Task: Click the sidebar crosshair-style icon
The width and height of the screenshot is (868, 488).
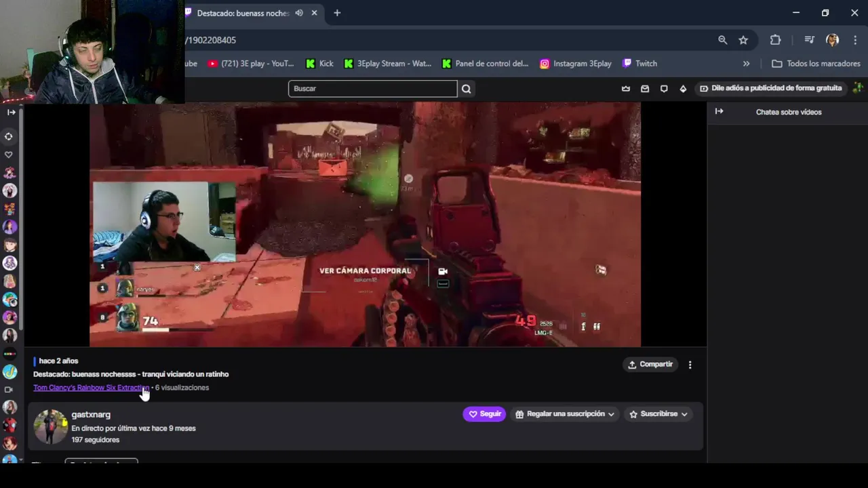Action: [9, 136]
